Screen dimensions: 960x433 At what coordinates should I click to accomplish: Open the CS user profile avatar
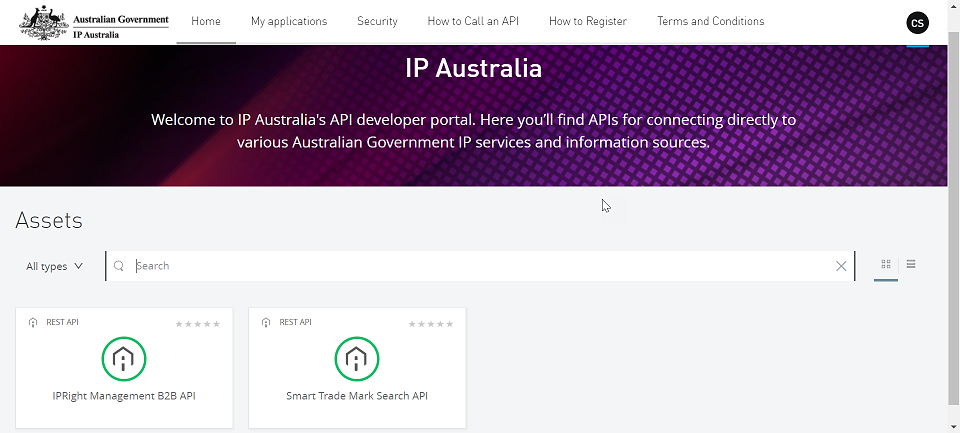tap(917, 23)
